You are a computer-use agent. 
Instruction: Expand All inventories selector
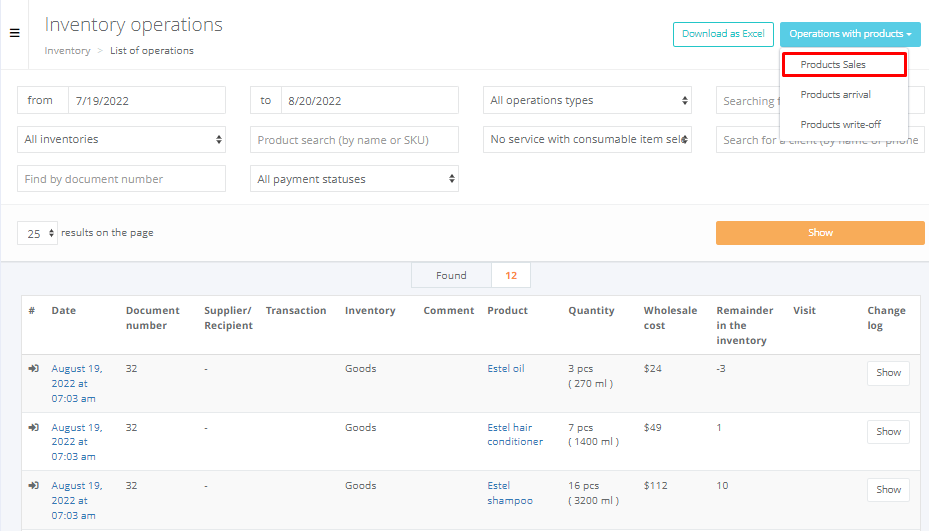pyautogui.click(x=121, y=139)
